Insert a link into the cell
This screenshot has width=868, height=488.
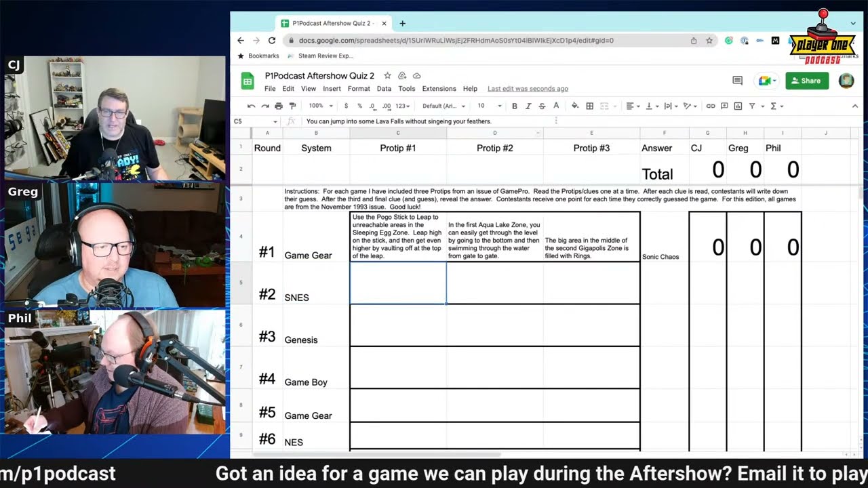pyautogui.click(x=711, y=106)
